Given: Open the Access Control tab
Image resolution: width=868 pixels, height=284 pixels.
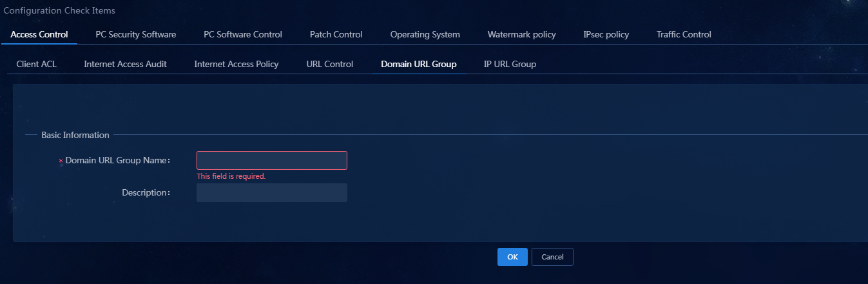Looking at the screenshot, I should click(39, 34).
